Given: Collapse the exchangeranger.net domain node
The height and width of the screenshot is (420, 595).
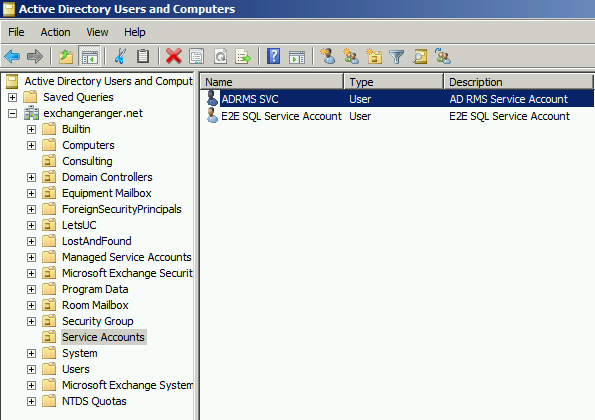Looking at the screenshot, I should pyautogui.click(x=13, y=113).
